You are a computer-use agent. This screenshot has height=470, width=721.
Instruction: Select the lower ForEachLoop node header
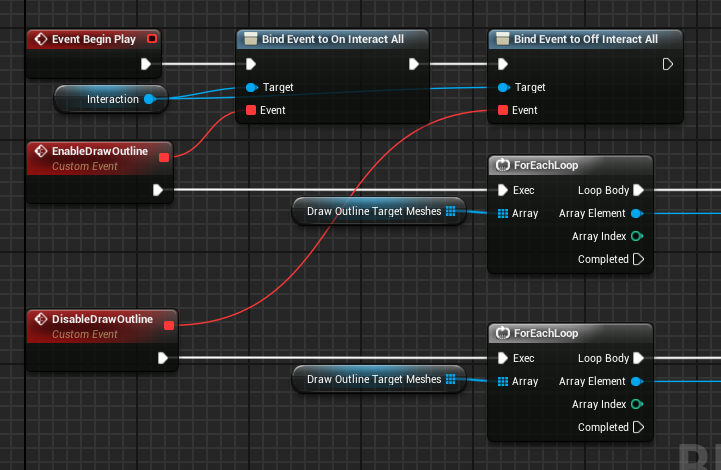(570, 333)
